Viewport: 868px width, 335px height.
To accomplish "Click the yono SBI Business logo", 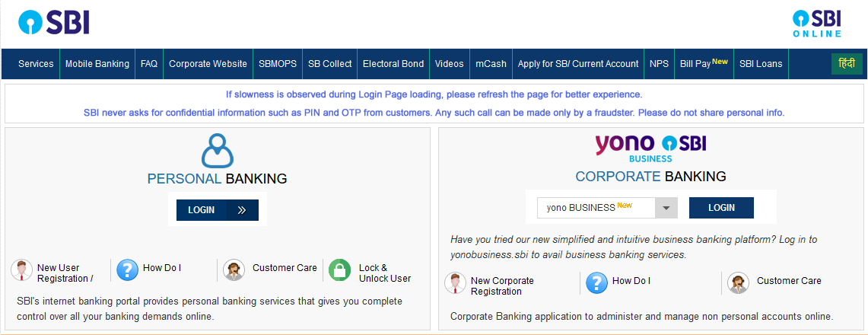I will click(x=650, y=148).
